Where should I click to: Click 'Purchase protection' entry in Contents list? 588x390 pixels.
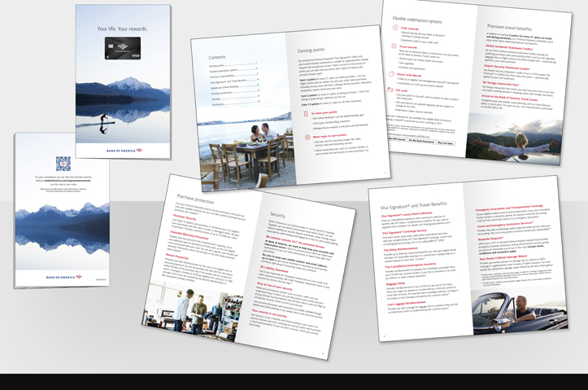coord(235,92)
